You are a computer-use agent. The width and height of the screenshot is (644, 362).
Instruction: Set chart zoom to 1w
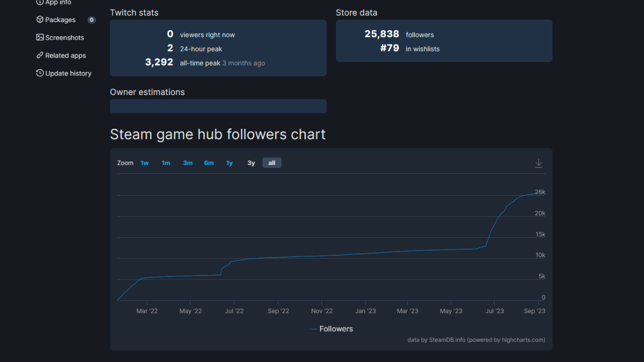click(x=144, y=163)
